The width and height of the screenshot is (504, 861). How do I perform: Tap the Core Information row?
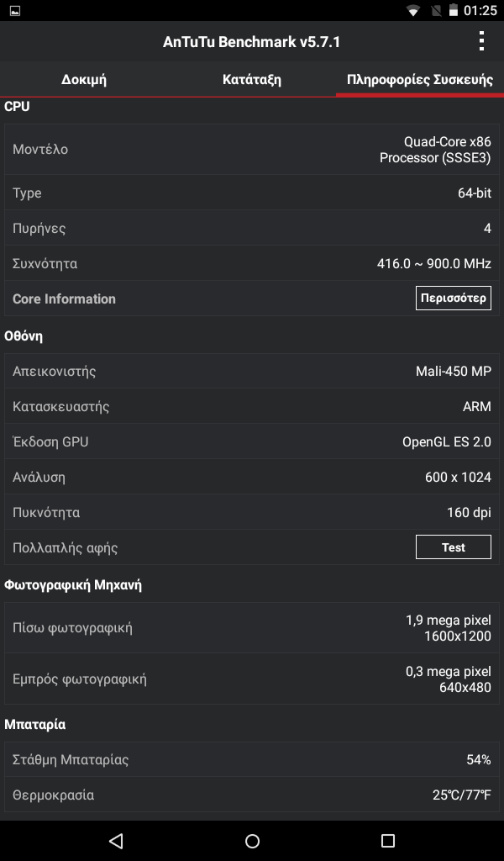[252, 298]
